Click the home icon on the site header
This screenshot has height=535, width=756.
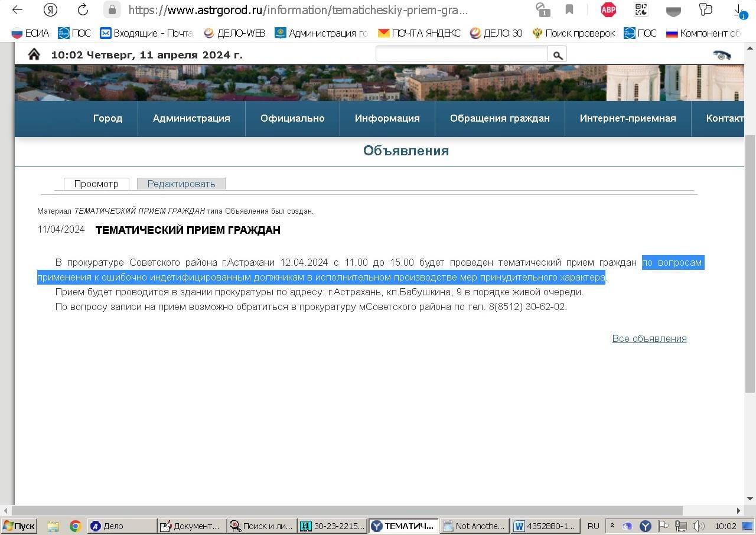click(34, 55)
